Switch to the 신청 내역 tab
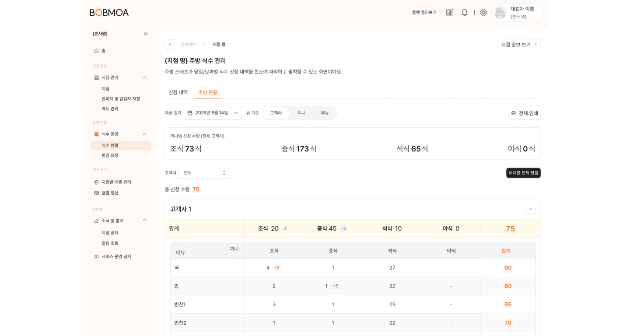 [178, 92]
